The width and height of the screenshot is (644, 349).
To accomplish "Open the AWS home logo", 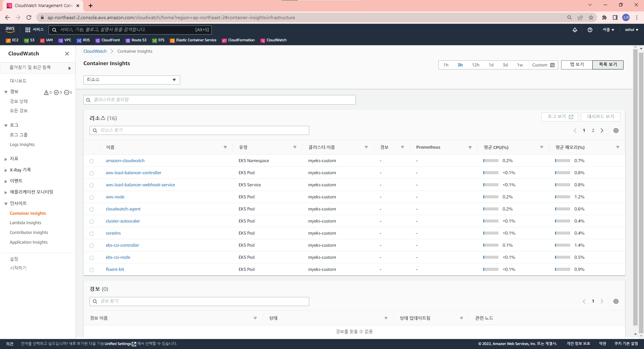I will (x=10, y=30).
